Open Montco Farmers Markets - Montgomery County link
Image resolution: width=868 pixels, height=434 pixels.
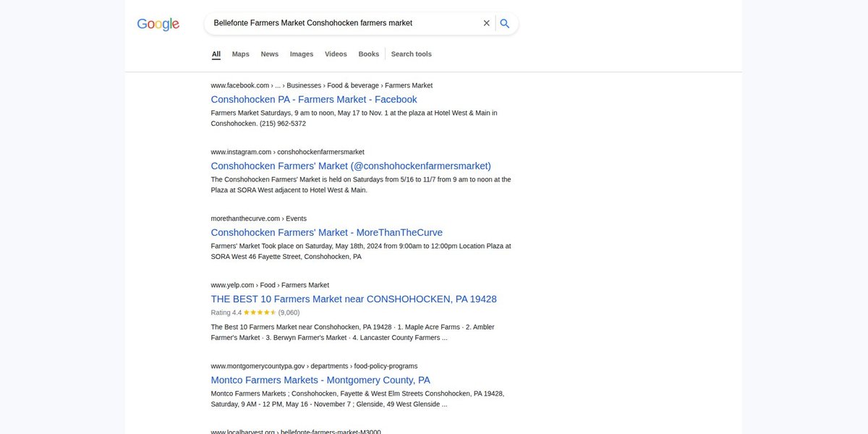(320, 380)
